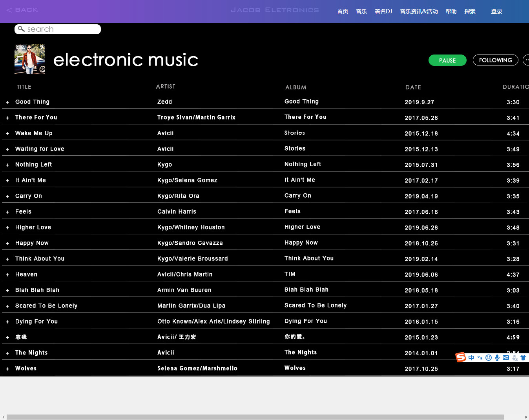The image size is (529, 420).
Task: Add Scared To Be Lonely via plus icon
Action: (7, 306)
